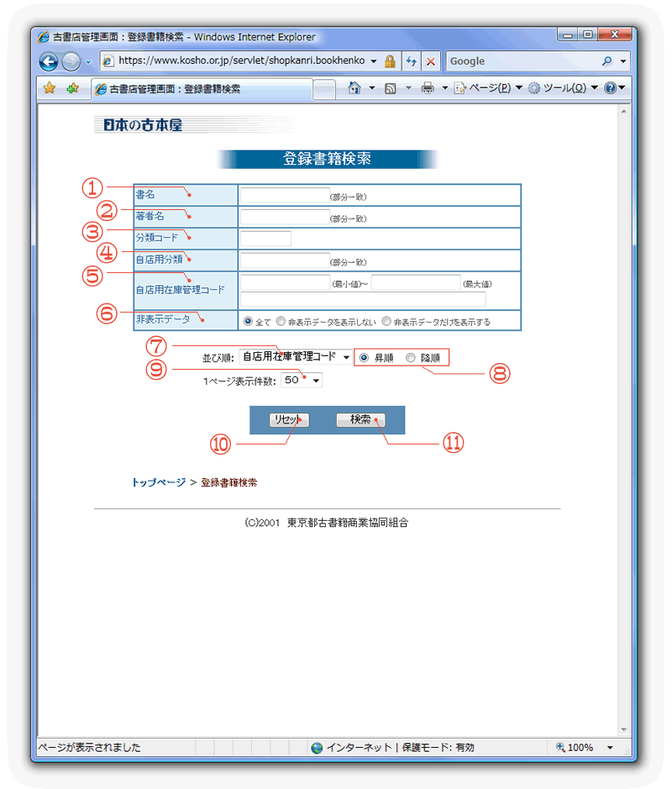Screen dimensions: 672x789
Task: Click the 自店用分類 input field
Action: (285, 260)
